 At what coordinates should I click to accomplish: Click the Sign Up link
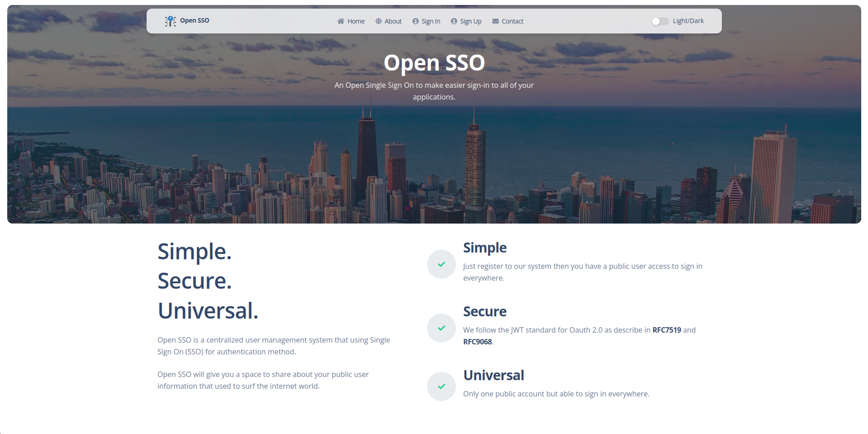(470, 21)
